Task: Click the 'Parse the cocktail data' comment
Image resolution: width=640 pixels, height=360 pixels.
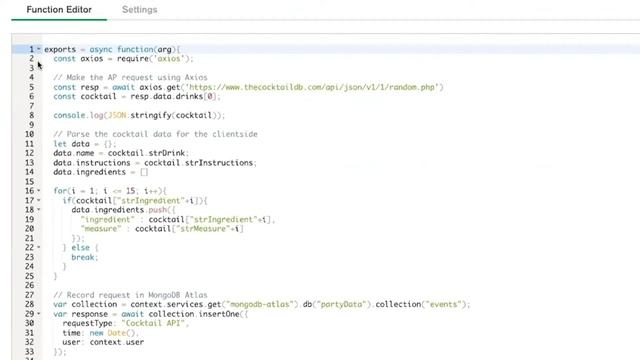Action: [156, 134]
